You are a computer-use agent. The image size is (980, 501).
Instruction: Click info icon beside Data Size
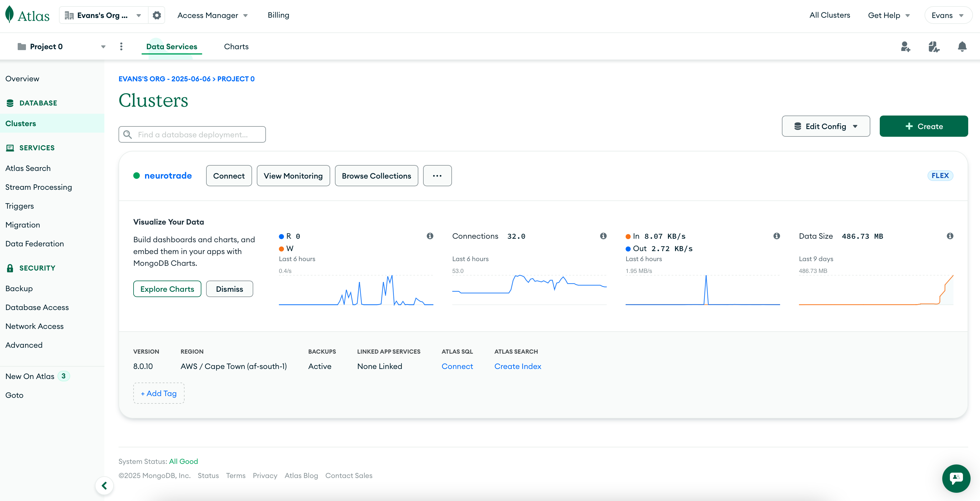click(950, 236)
